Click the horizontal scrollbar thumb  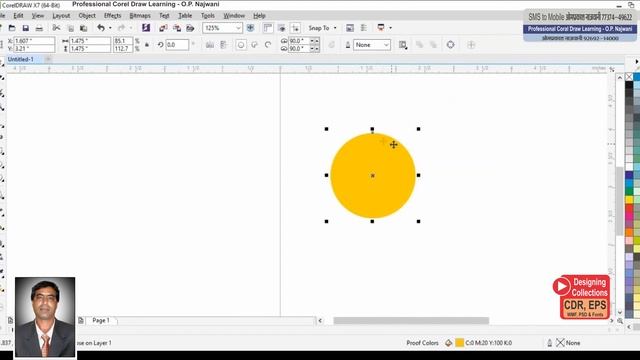411,320
